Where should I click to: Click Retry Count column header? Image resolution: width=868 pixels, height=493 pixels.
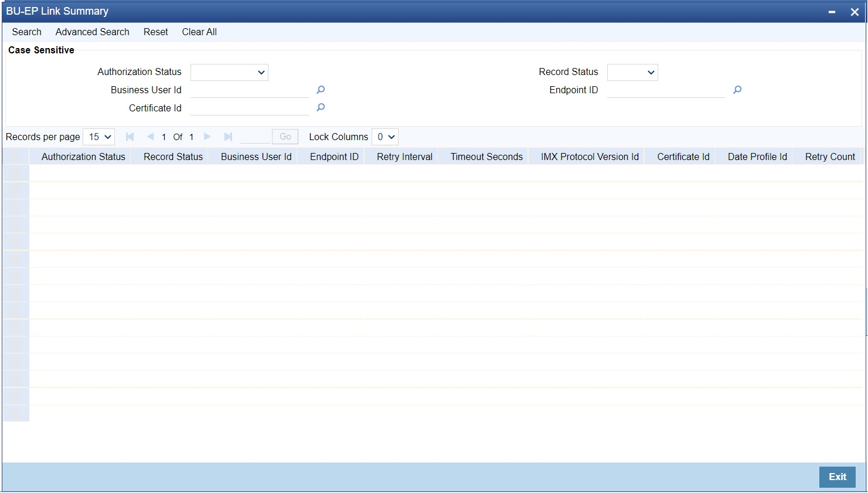830,157
